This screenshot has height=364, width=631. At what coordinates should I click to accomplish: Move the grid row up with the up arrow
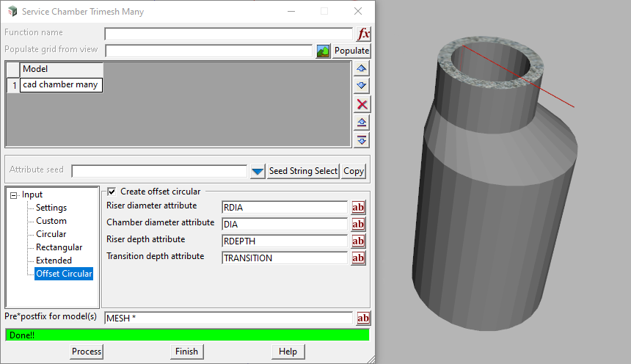coord(362,68)
